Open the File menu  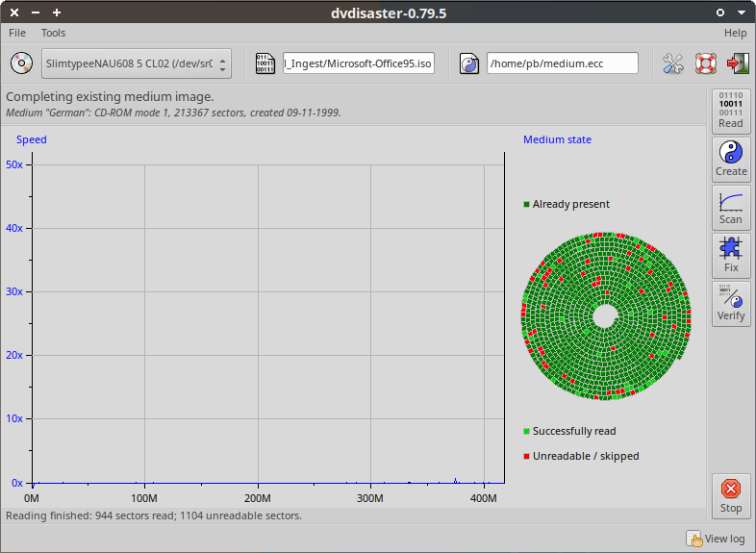(x=17, y=33)
